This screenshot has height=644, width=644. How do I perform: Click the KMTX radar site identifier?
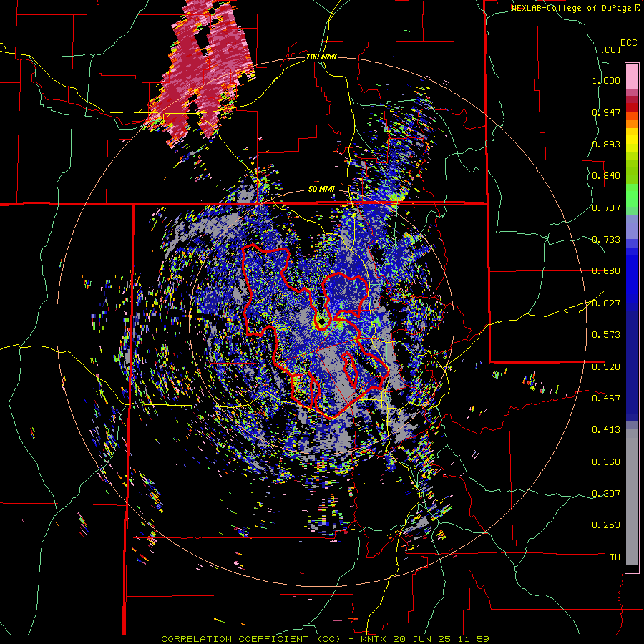tap(375, 639)
